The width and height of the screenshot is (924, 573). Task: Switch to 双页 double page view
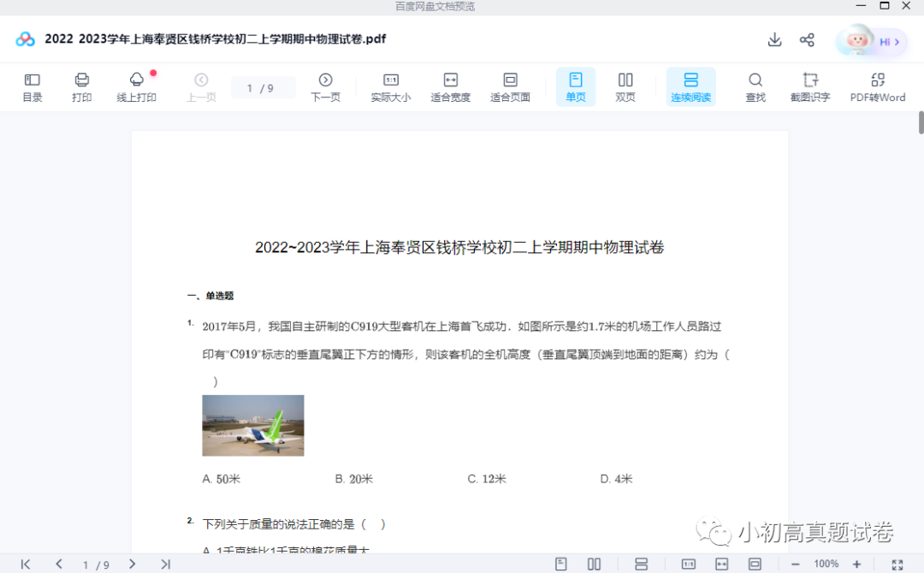point(625,87)
